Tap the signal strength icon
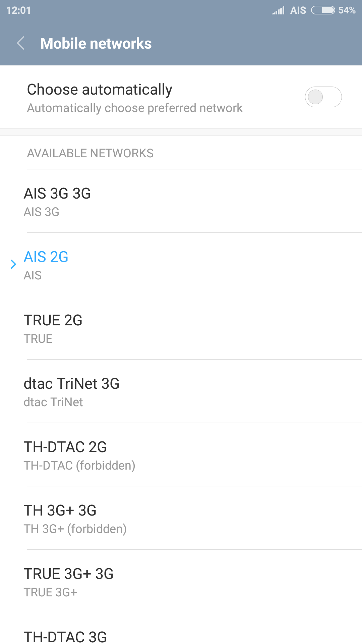This screenshot has height=644, width=362. (278, 10)
